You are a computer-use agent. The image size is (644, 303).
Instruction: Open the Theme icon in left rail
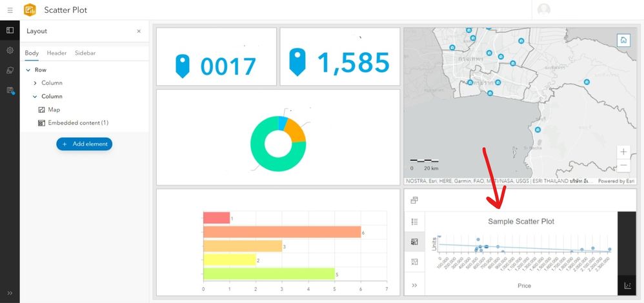pyautogui.click(x=10, y=70)
